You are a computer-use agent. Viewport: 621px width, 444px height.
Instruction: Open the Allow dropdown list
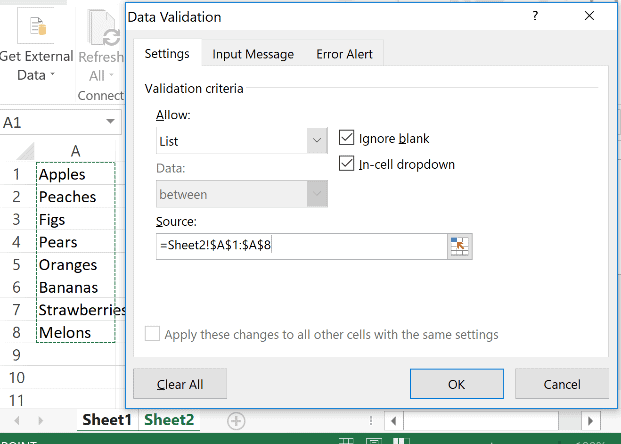[317, 141]
